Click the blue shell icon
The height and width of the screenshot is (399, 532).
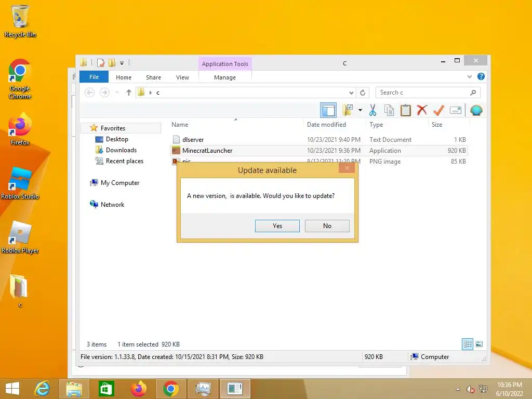(476, 110)
